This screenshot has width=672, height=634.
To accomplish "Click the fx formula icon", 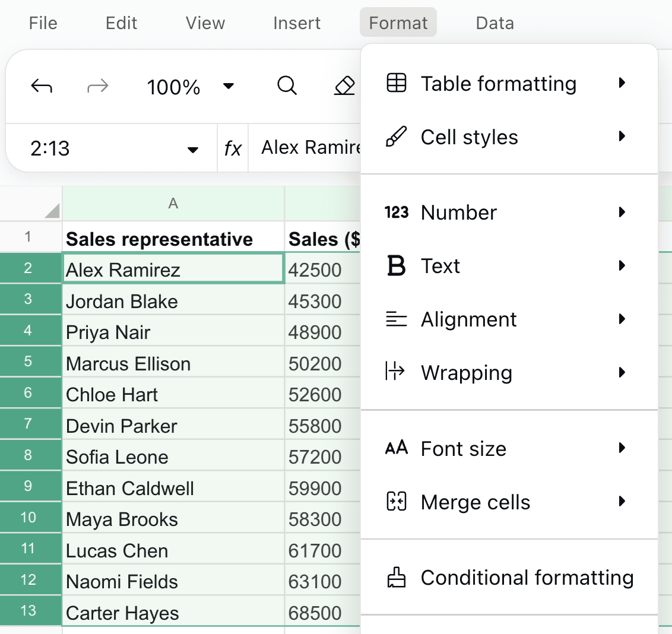I will coord(233,148).
